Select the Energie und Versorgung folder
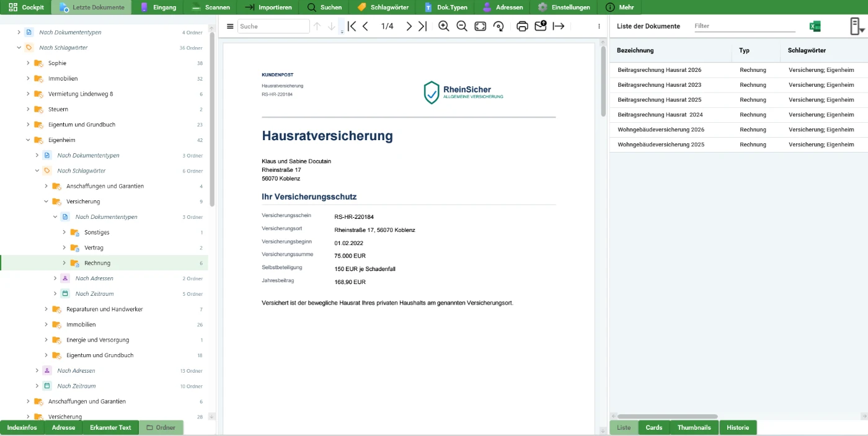The image size is (868, 436). 98,340
